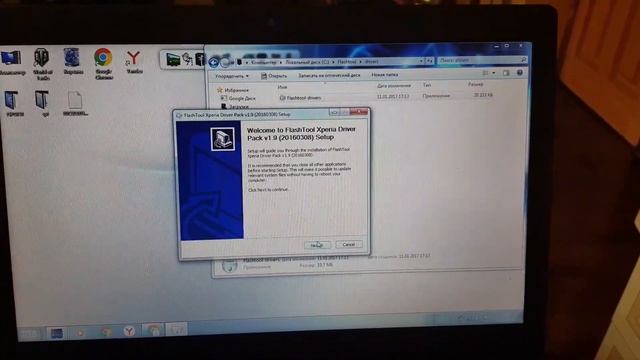Close the FlashTool Xperia Driver Pack setup window
Viewport: 640px width, 360px height.
[359, 112]
